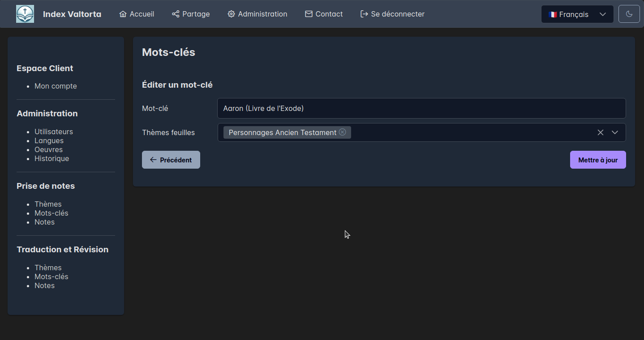Open Mon compte in the sidebar
Image resolution: width=644 pixels, height=340 pixels.
pos(56,86)
